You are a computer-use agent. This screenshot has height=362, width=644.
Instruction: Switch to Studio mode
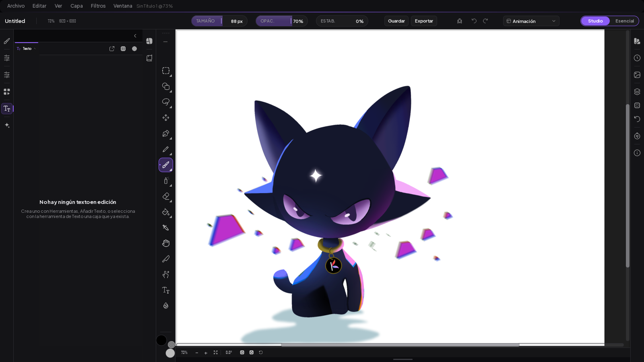(595, 21)
